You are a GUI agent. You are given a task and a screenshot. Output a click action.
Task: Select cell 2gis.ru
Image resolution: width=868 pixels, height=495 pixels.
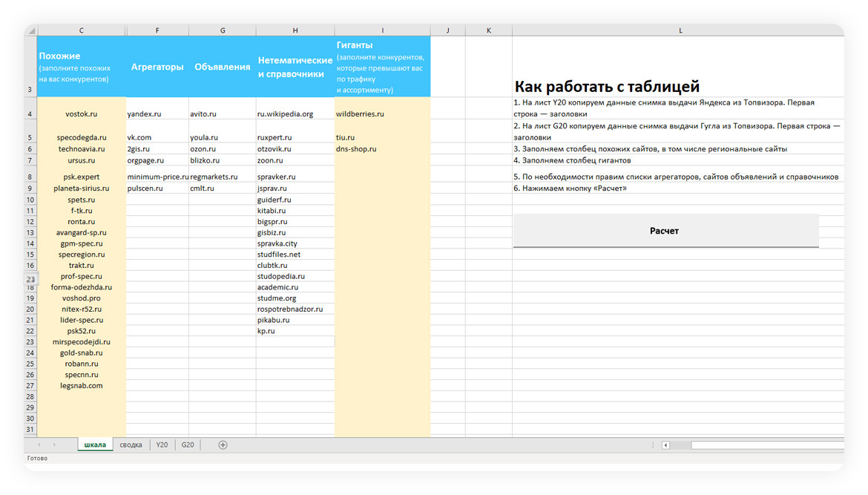pos(157,148)
